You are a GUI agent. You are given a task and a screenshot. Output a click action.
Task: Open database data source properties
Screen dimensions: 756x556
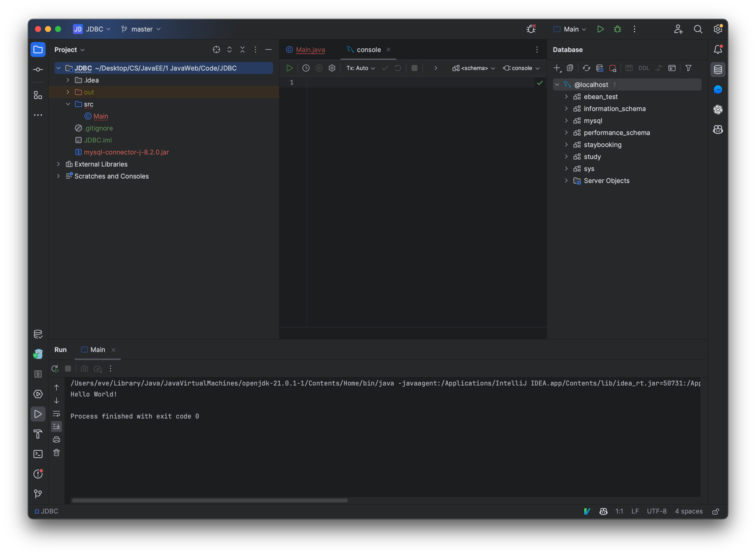[599, 68]
